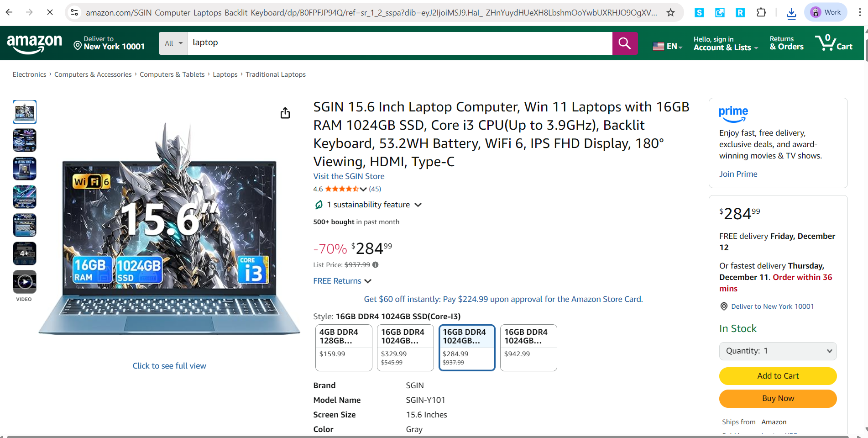Click the share icon above product image
This screenshot has height=438, width=868.
click(285, 113)
